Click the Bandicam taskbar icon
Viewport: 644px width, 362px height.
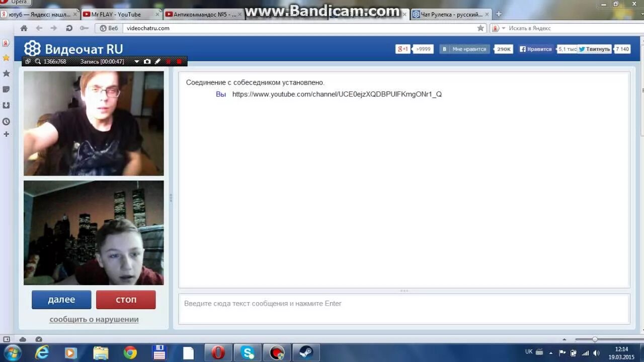276,353
